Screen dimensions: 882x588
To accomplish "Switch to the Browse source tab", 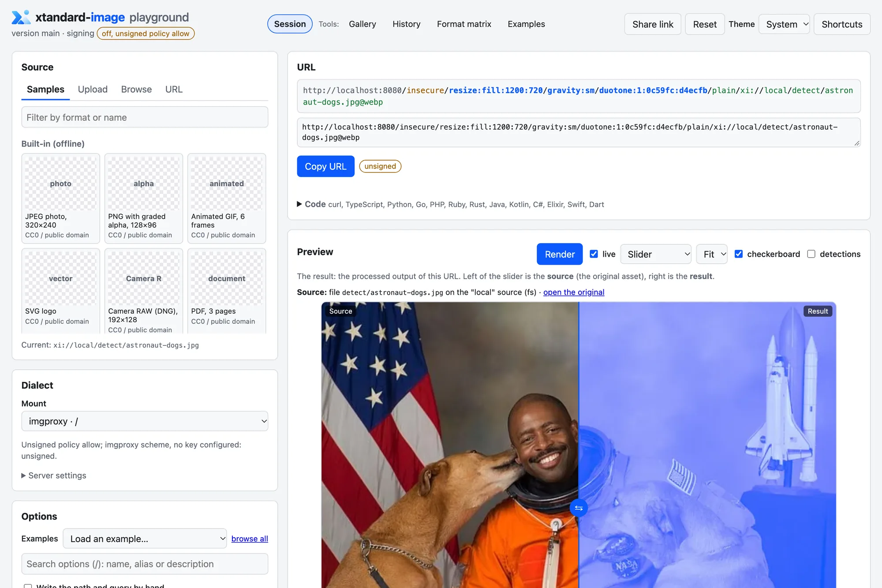I will (136, 90).
